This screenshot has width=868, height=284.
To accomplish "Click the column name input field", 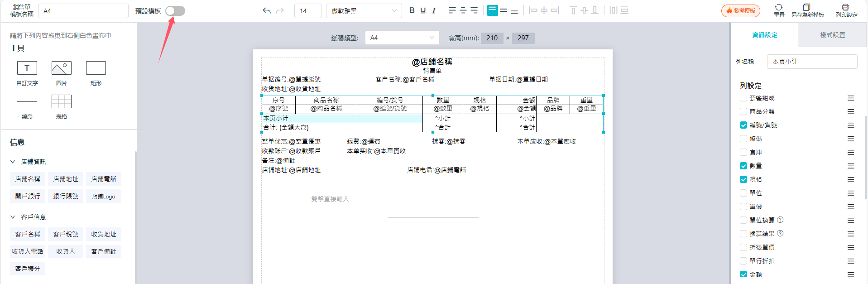I will [812, 62].
